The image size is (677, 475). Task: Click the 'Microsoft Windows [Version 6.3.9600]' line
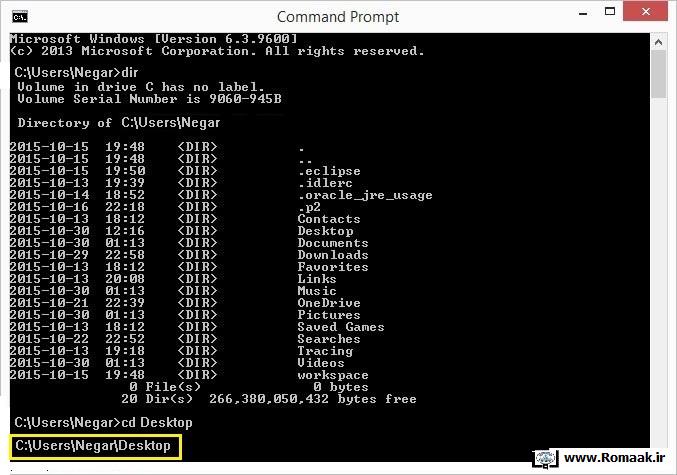(x=154, y=39)
